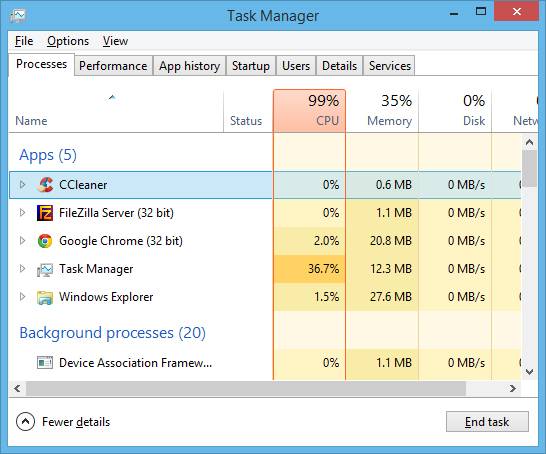
Task: Expand the Task Manager process group
Action: click(x=22, y=269)
